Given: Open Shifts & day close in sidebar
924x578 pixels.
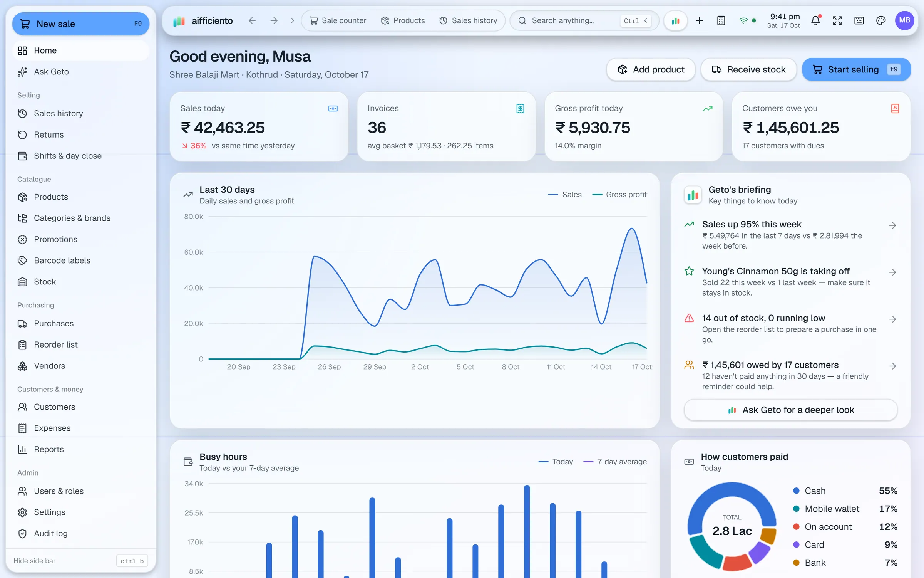Looking at the screenshot, I should 80,156.
